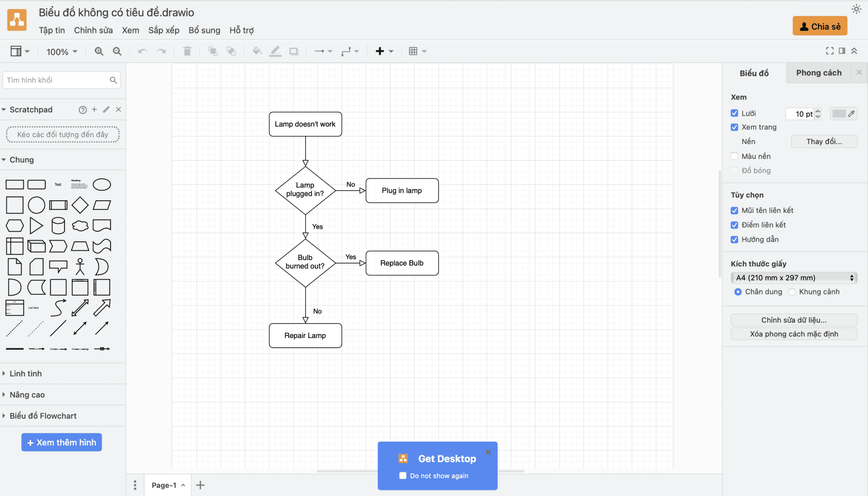
Task: Close the Scratchpad section
Action: [x=119, y=109]
